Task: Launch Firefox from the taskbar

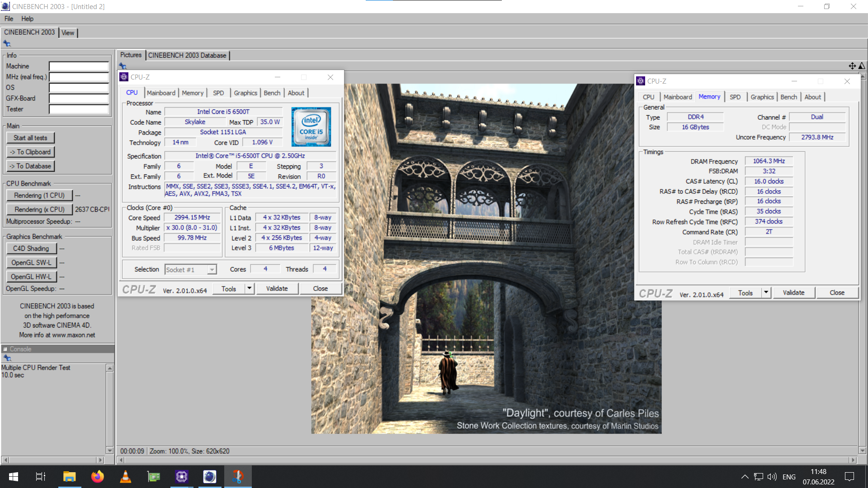Action: [97, 477]
